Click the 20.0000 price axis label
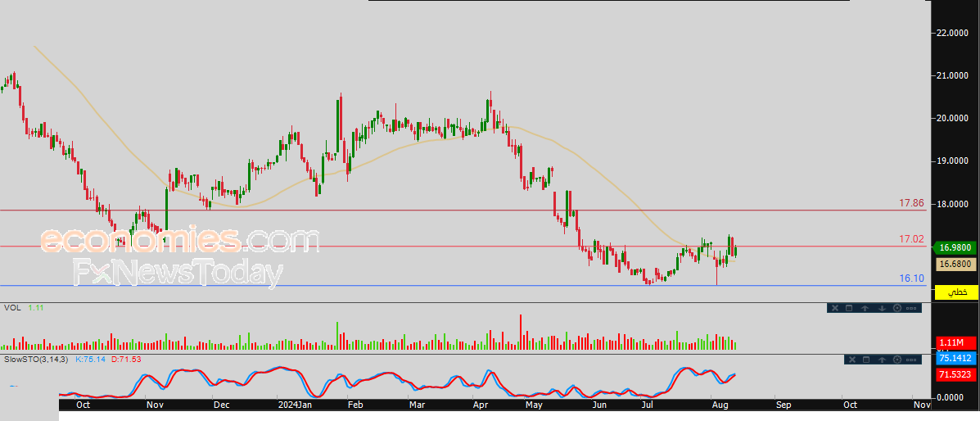 pyautogui.click(x=953, y=118)
